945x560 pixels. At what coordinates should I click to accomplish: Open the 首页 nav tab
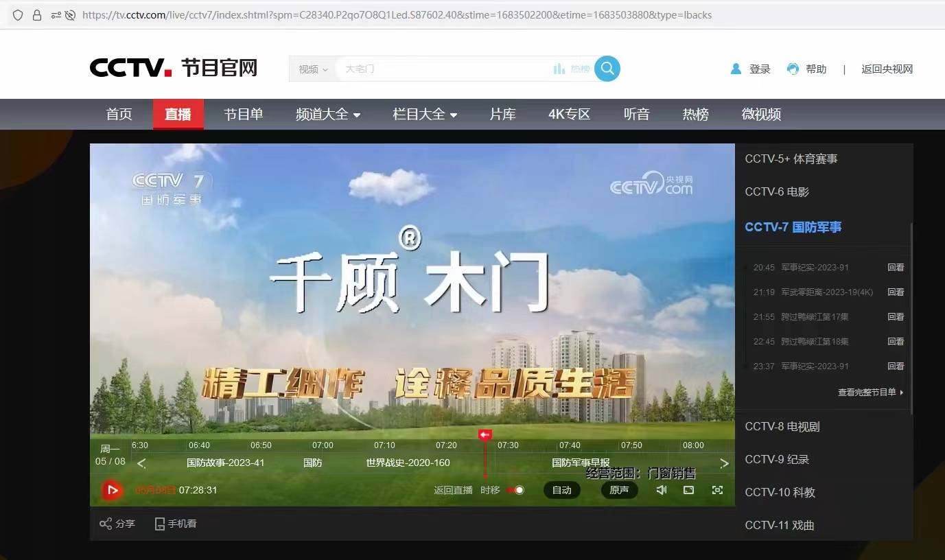pos(119,115)
